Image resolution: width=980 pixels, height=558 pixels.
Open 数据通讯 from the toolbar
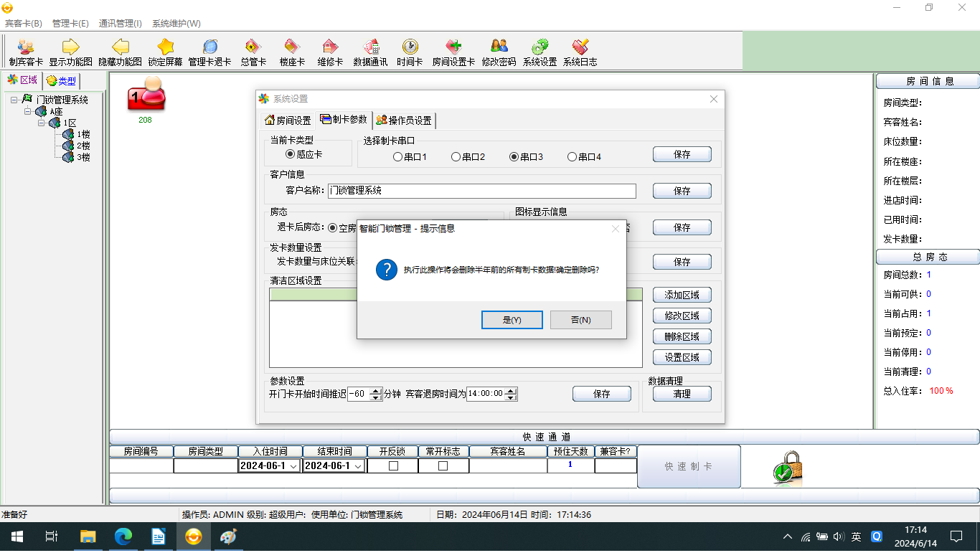[370, 47]
